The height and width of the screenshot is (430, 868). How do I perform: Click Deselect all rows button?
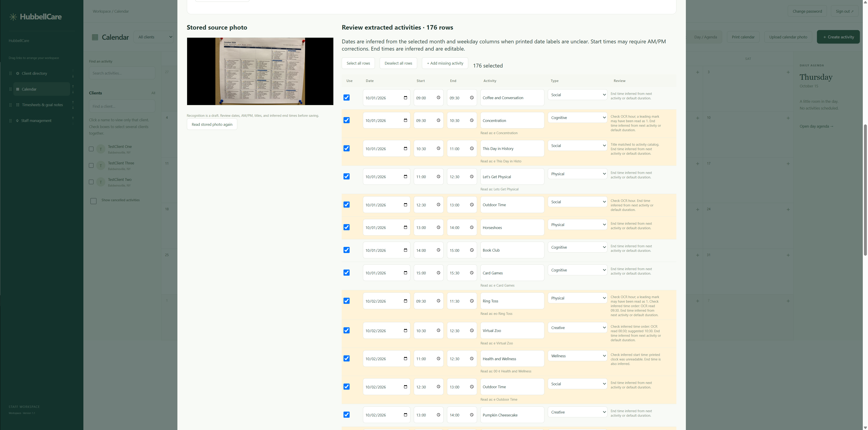(398, 63)
